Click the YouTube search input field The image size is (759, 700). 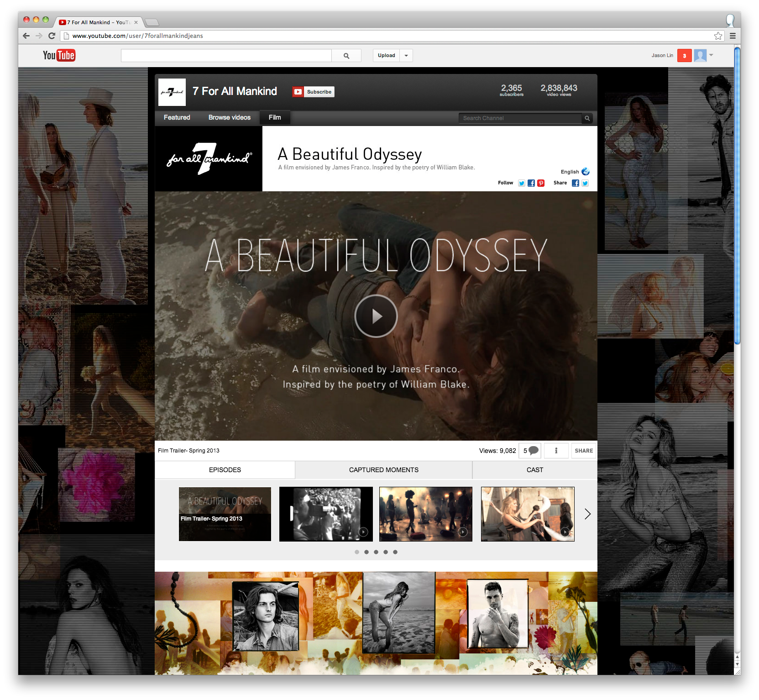(226, 56)
